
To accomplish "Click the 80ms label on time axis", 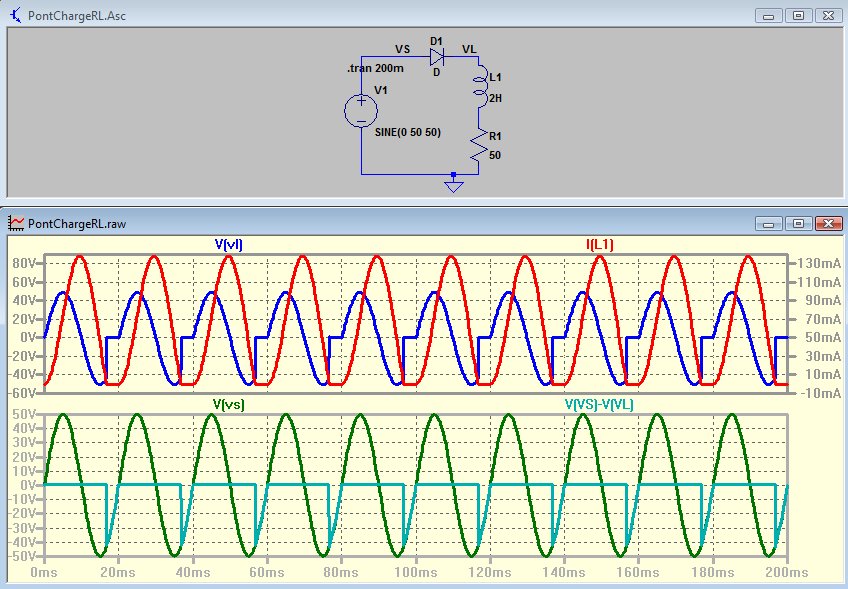I will coord(341,573).
